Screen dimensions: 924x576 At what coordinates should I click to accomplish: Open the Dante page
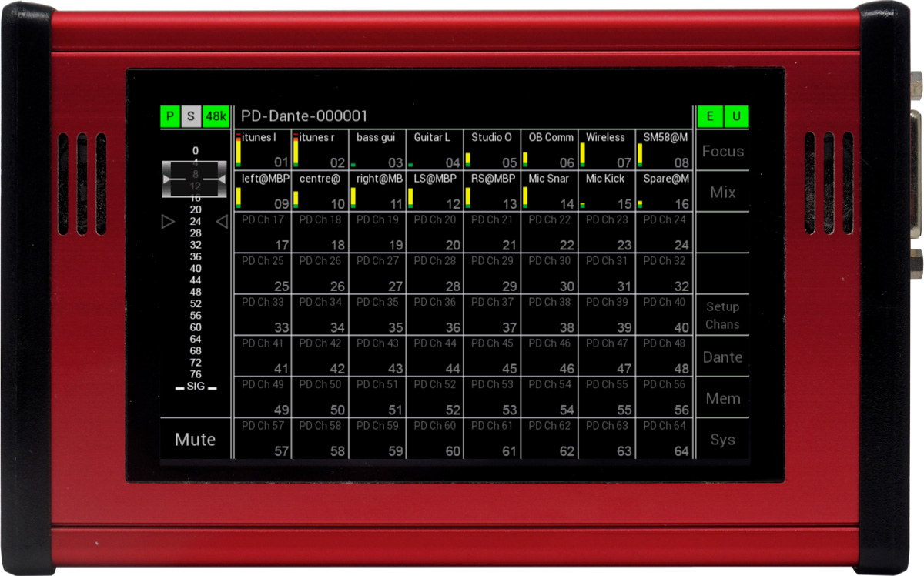click(x=722, y=357)
